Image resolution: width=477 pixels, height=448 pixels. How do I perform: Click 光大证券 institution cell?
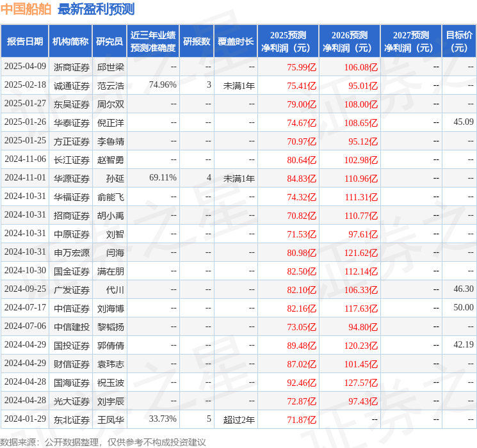point(72,401)
